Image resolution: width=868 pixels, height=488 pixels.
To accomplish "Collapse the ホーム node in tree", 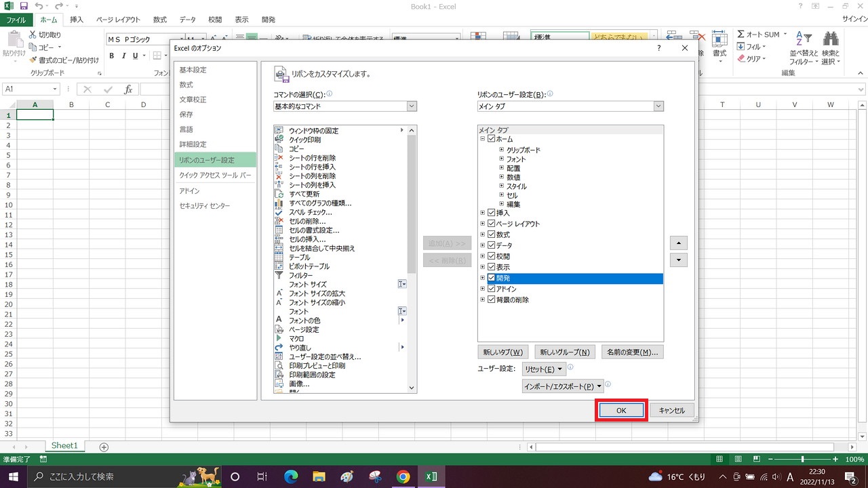I will pos(483,139).
